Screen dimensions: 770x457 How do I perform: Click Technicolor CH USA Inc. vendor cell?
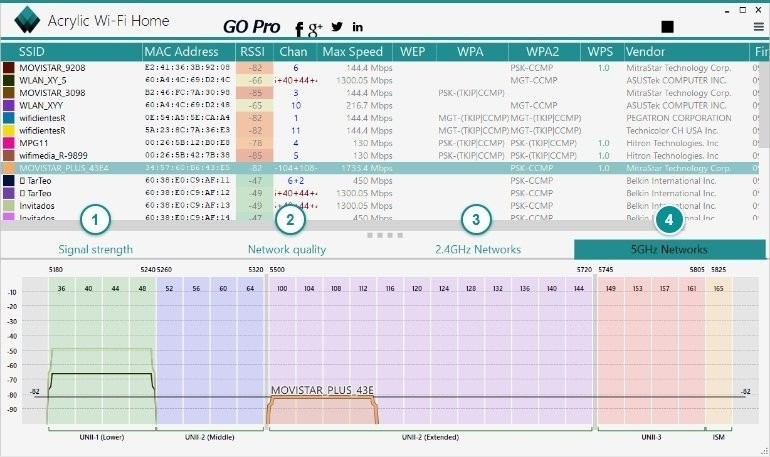pyautogui.click(x=672, y=131)
